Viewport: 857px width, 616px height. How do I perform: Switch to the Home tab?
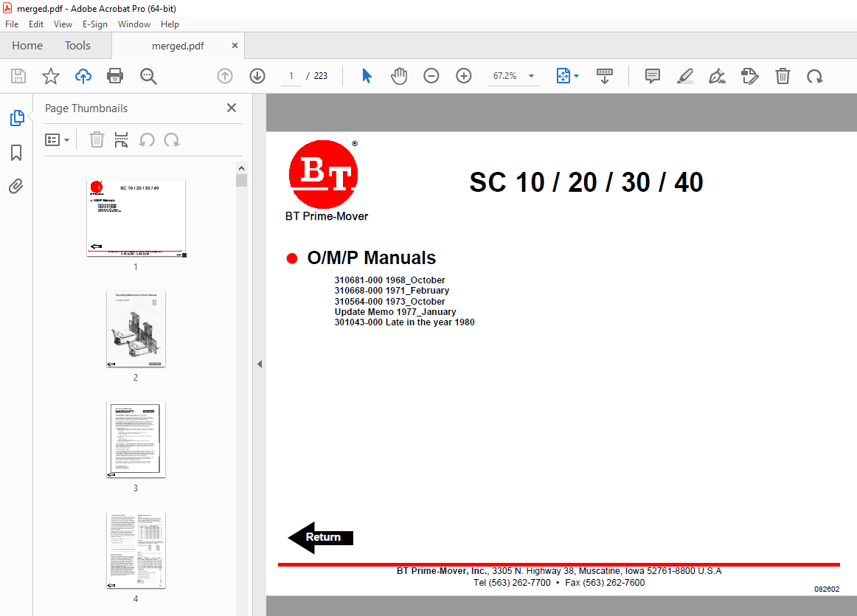[27, 45]
